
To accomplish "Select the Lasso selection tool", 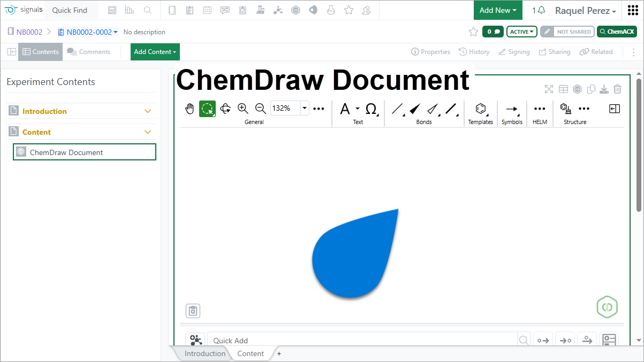I will tap(207, 109).
